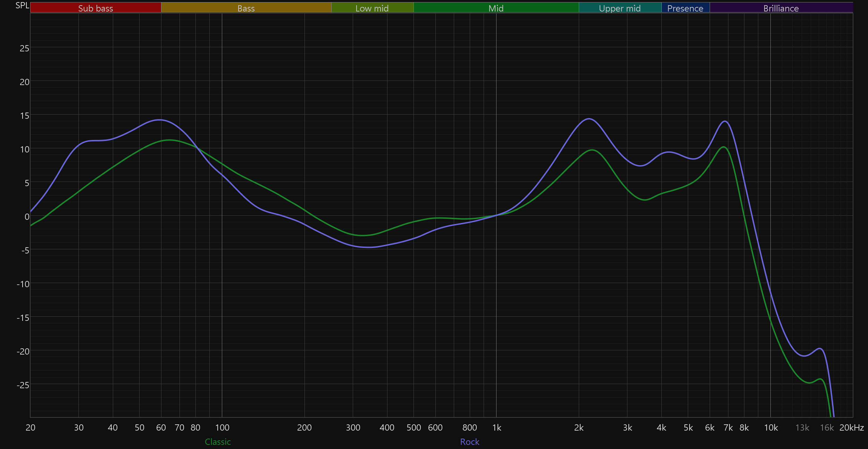The image size is (868, 449).
Task: Click the 1k frequency axis label
Action: click(496, 427)
